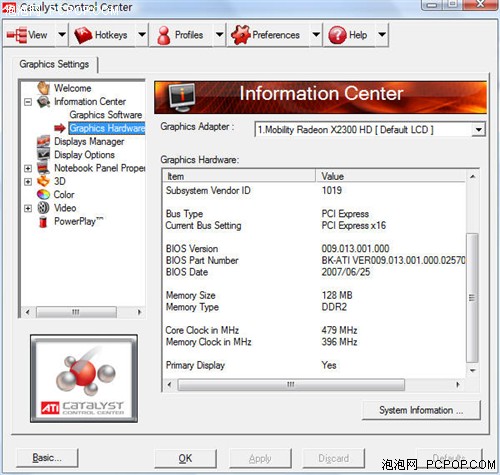500x475 pixels.
Task: Click the Memory Clock in MHz row
Action: coord(314,342)
